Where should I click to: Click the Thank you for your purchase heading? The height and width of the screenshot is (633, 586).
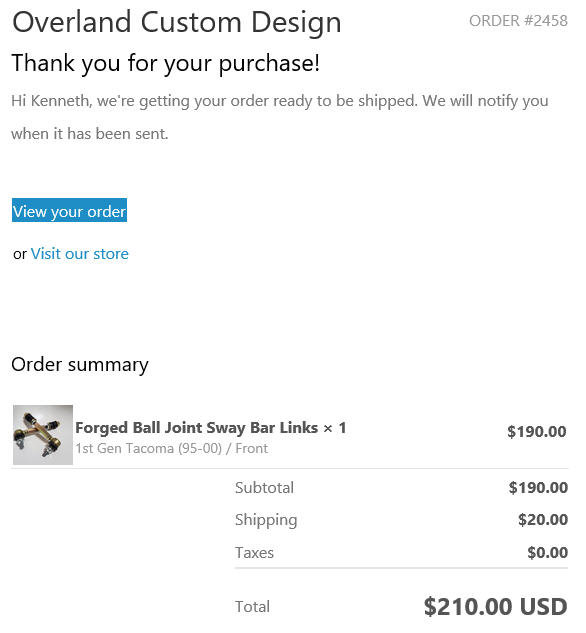click(166, 63)
